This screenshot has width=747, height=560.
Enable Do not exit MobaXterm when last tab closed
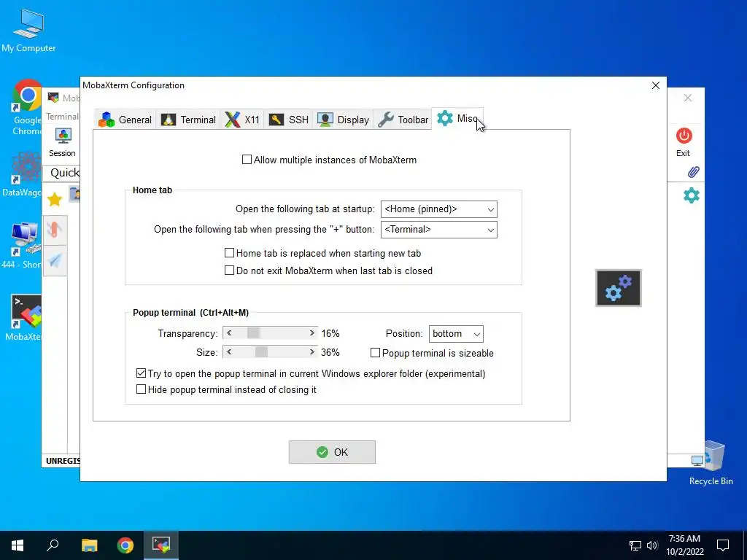pyautogui.click(x=229, y=271)
